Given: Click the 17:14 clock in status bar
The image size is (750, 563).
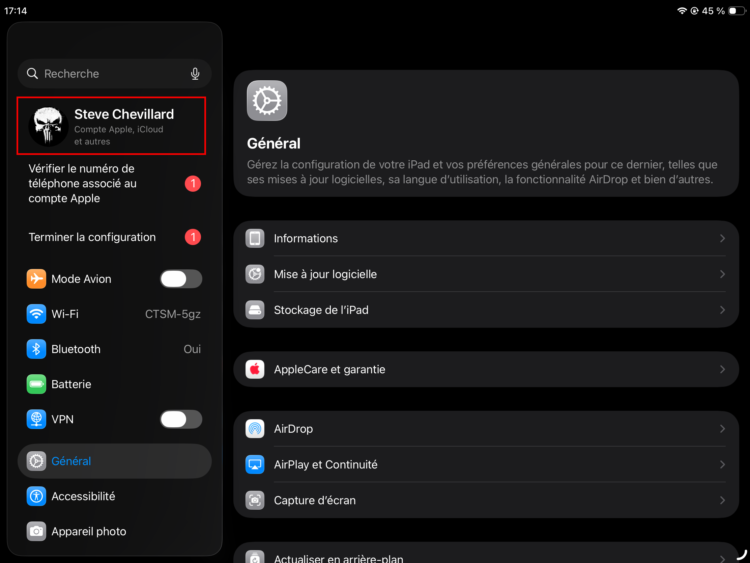Looking at the screenshot, I should tap(16, 11).
